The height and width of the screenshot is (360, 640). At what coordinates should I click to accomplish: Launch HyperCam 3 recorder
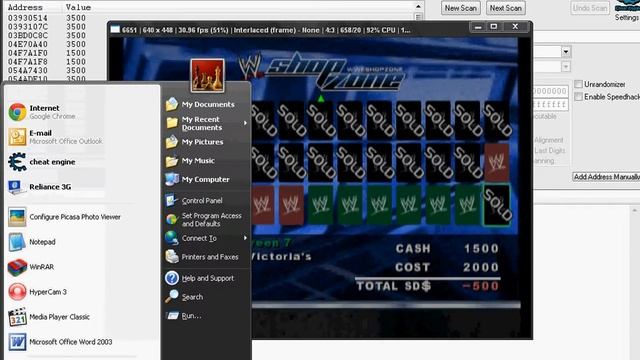pyautogui.click(x=37, y=292)
